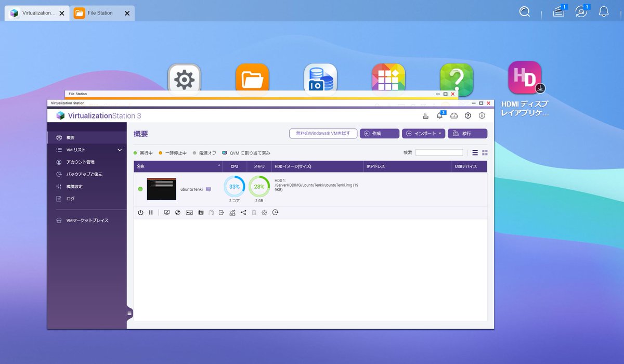Click the USB device icon in VM toolbar
The width and height of the screenshot is (624, 364).
click(x=189, y=212)
